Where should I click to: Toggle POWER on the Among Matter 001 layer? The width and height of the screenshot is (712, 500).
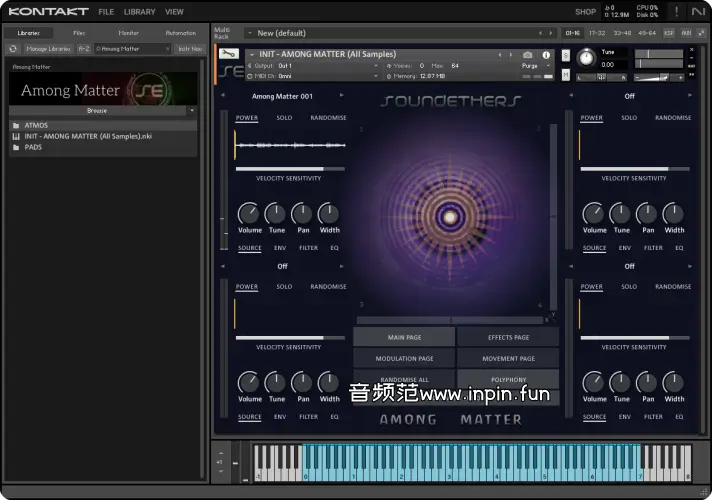tap(246, 118)
